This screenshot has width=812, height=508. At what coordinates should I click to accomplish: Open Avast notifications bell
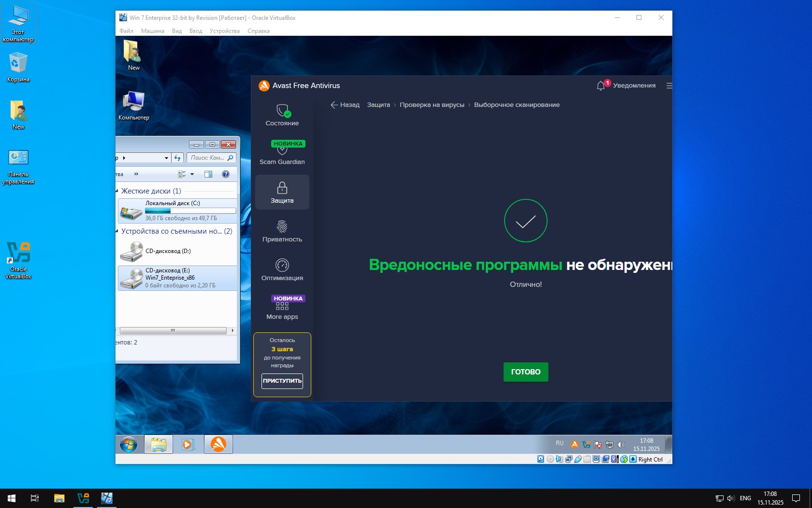tap(601, 86)
